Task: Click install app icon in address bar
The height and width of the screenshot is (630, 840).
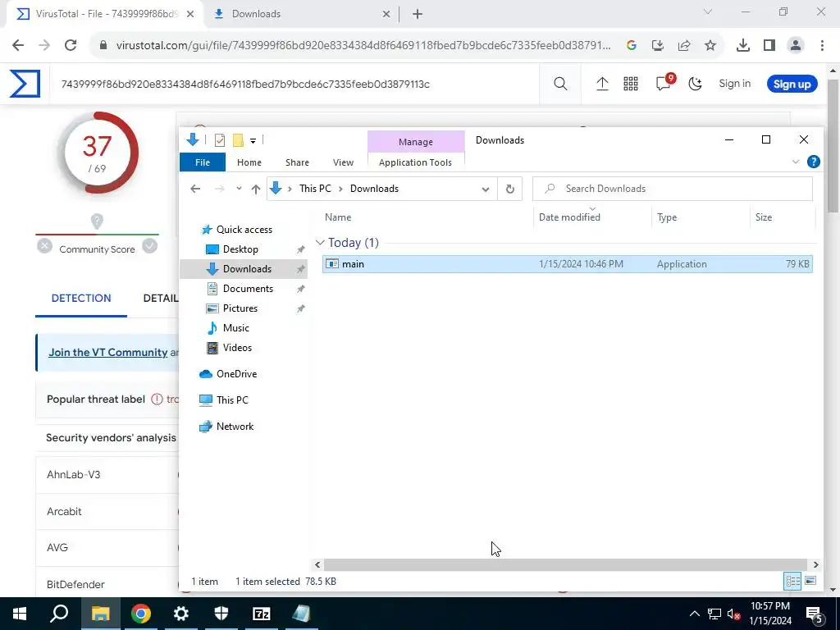Action: pyautogui.click(x=658, y=46)
